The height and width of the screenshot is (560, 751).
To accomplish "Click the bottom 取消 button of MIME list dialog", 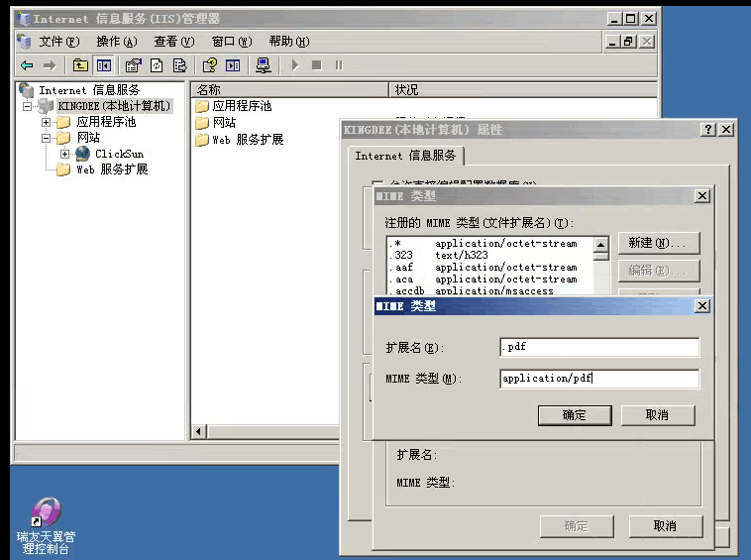I will [x=666, y=526].
